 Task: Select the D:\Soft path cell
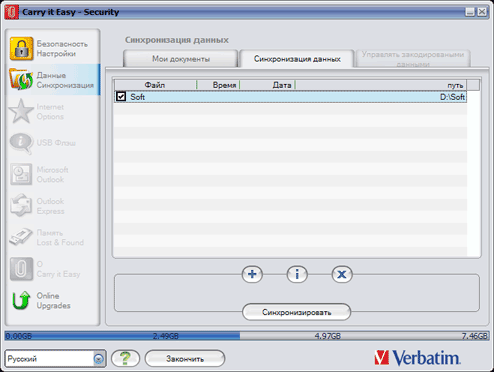click(452, 97)
